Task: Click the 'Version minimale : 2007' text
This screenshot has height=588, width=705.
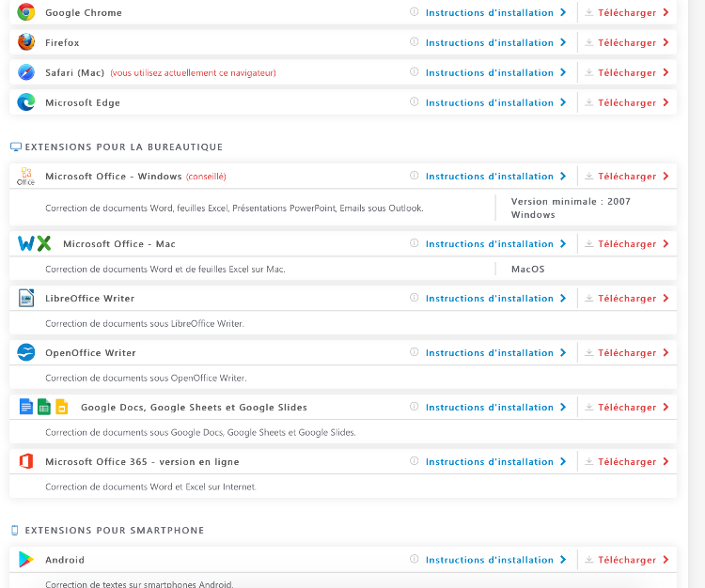Action: (x=571, y=201)
